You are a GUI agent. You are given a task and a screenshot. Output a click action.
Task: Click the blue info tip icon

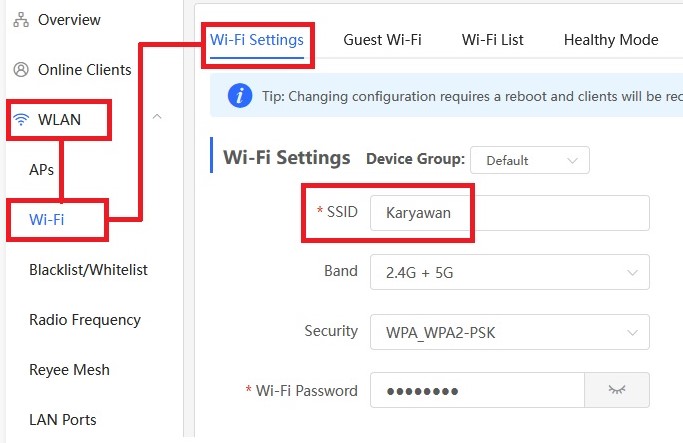(240, 95)
